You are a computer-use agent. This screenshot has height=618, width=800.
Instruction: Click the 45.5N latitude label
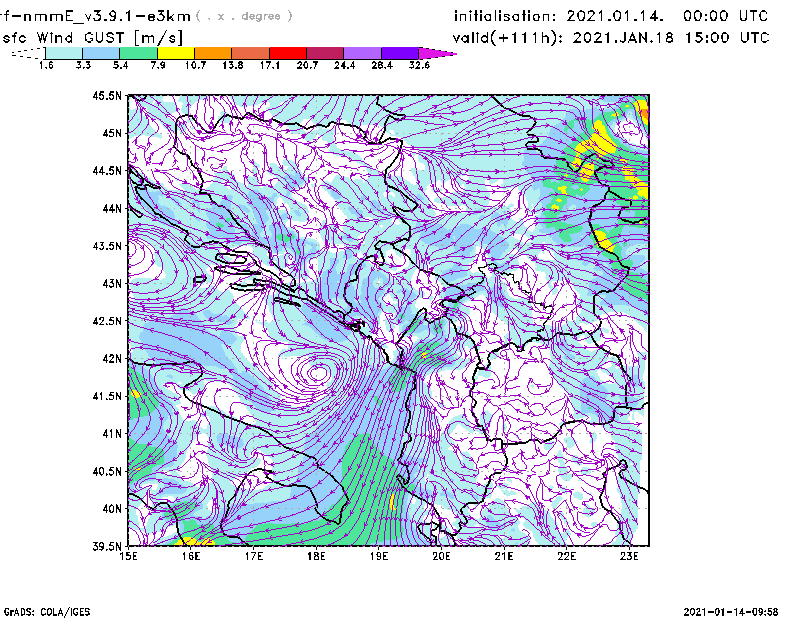[x=108, y=95]
